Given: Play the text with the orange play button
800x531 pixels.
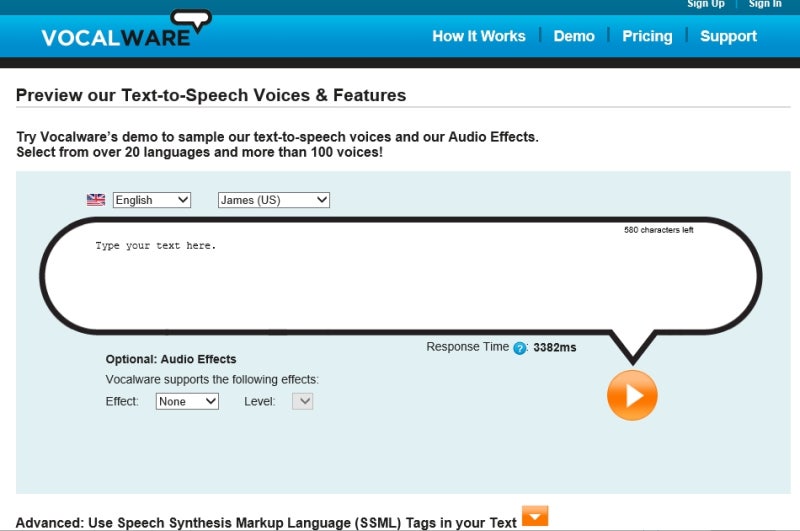Looking at the screenshot, I should point(632,395).
